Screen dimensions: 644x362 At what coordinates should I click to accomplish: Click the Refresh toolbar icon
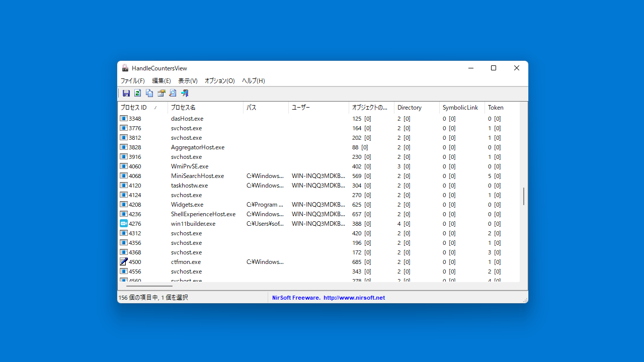point(137,93)
